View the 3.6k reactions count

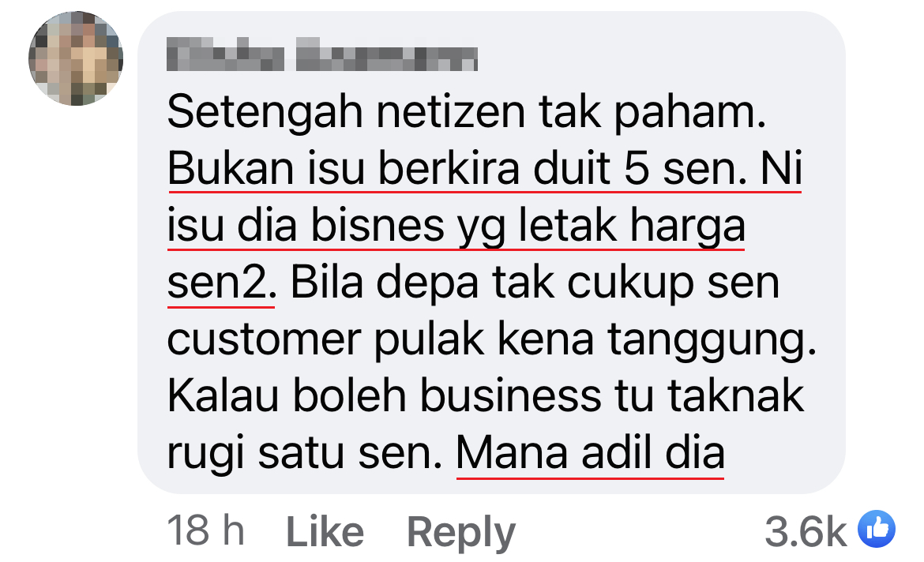pos(805,531)
